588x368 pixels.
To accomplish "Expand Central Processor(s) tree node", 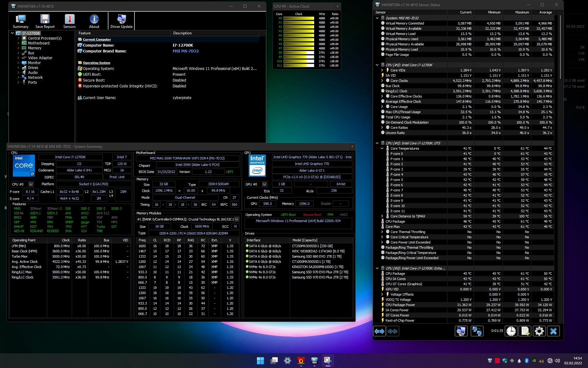I will pyautogui.click(x=18, y=38).
